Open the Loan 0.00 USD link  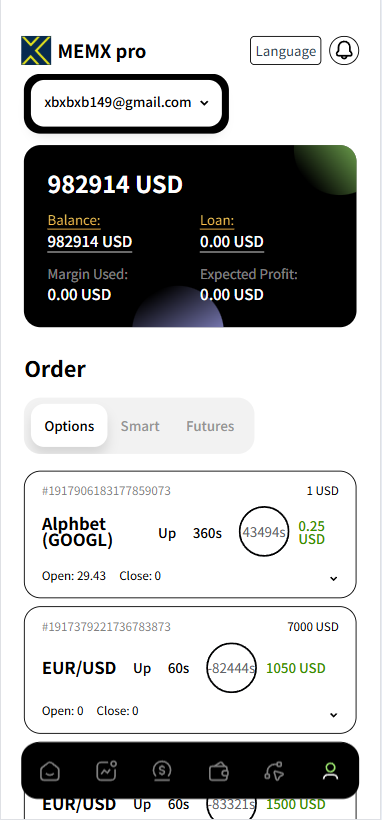click(x=232, y=242)
